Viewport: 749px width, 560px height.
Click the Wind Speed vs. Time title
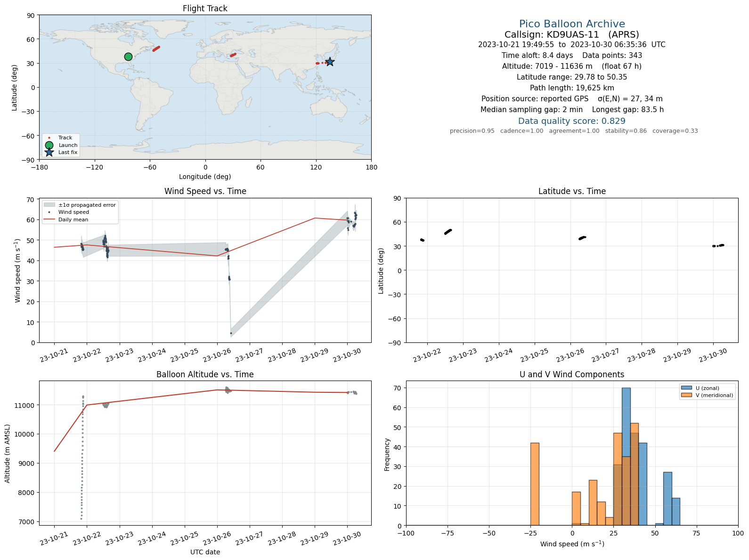pyautogui.click(x=205, y=191)
